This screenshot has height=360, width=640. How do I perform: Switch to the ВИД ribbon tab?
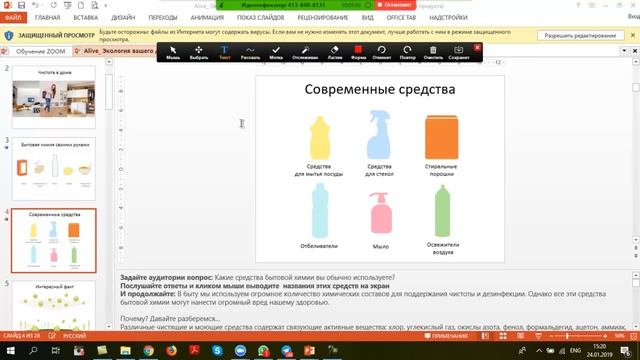point(367,18)
